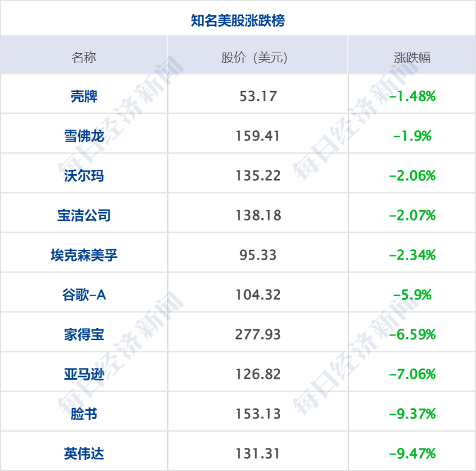Select the 沃尔玛 stock name

coord(84,176)
